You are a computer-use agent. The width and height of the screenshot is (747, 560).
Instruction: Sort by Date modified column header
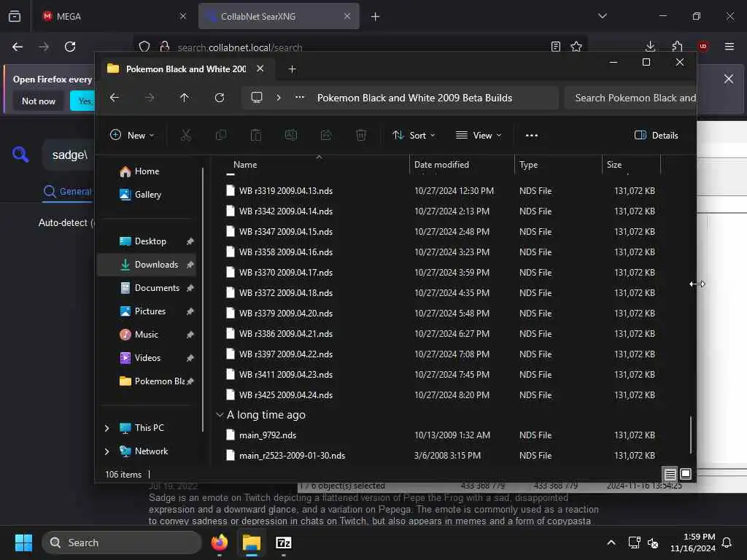click(x=462, y=164)
